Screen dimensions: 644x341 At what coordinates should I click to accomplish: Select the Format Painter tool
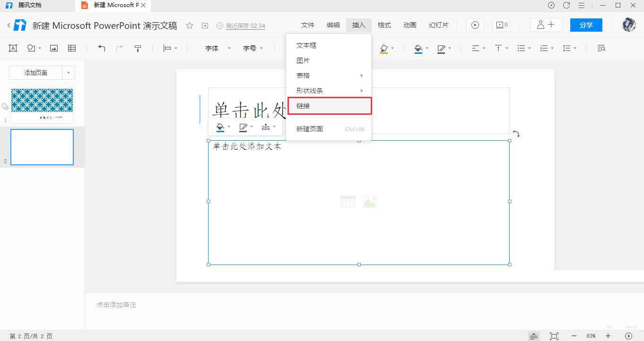tap(138, 48)
